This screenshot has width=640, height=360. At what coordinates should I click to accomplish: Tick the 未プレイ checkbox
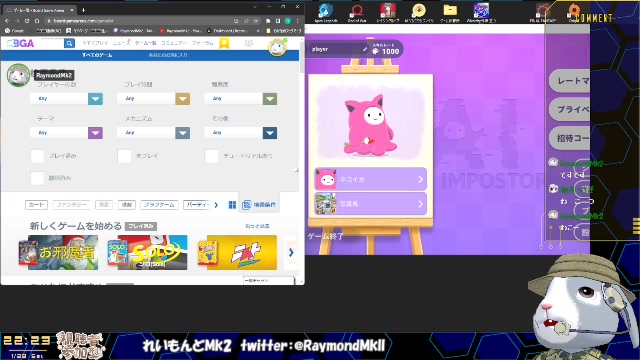coord(124,156)
